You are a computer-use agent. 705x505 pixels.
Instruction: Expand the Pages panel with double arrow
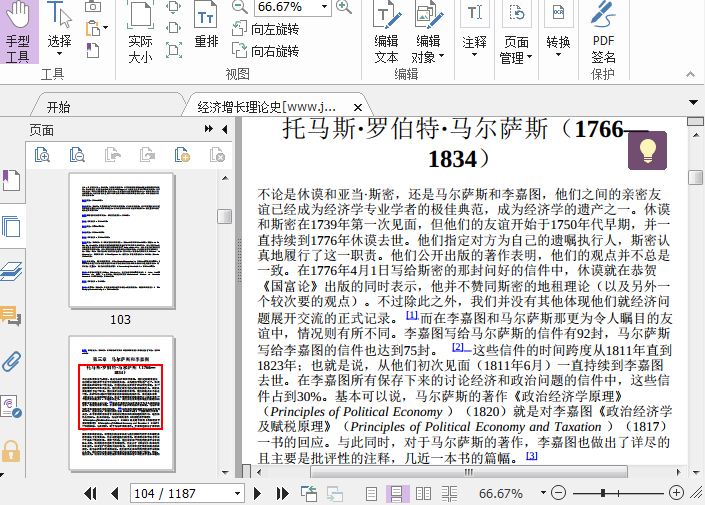point(209,129)
